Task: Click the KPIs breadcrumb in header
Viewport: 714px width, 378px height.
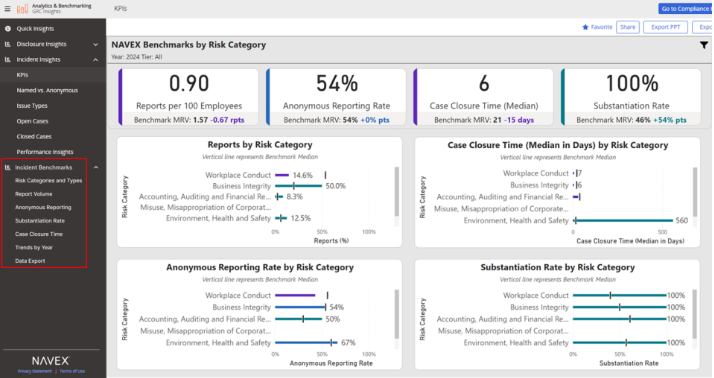Action: coord(121,9)
